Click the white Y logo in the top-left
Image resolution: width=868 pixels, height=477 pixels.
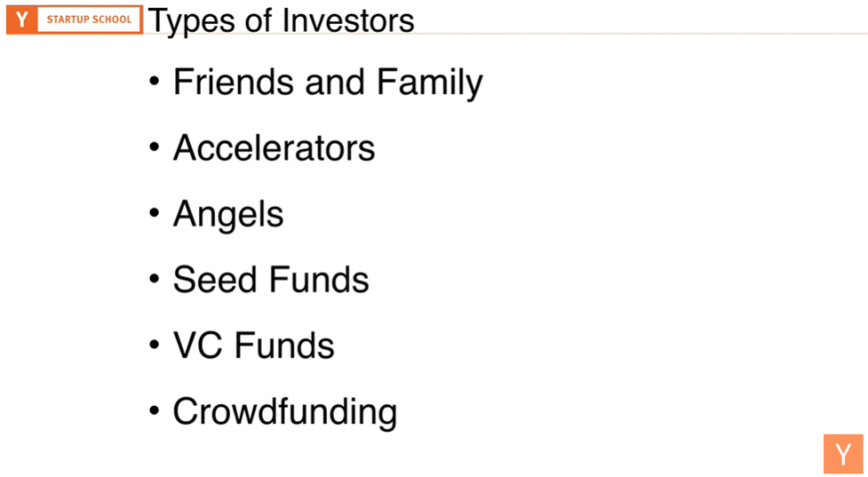click(x=21, y=19)
